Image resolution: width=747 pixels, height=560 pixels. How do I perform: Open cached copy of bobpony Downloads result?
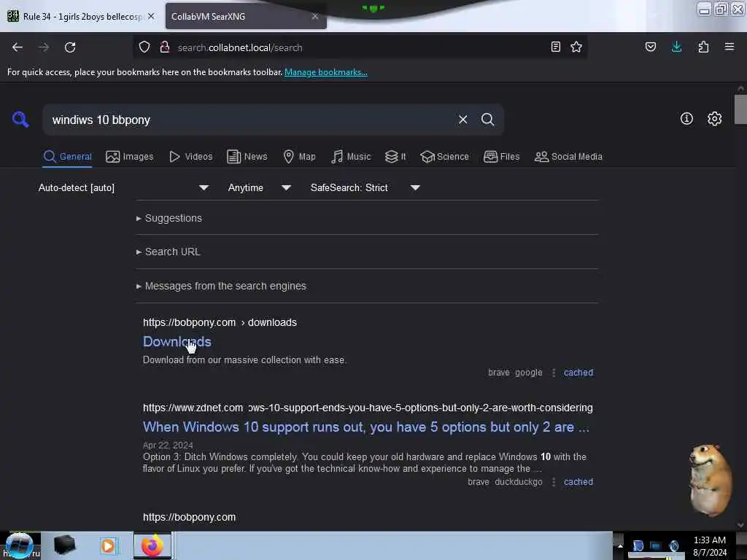(578, 373)
